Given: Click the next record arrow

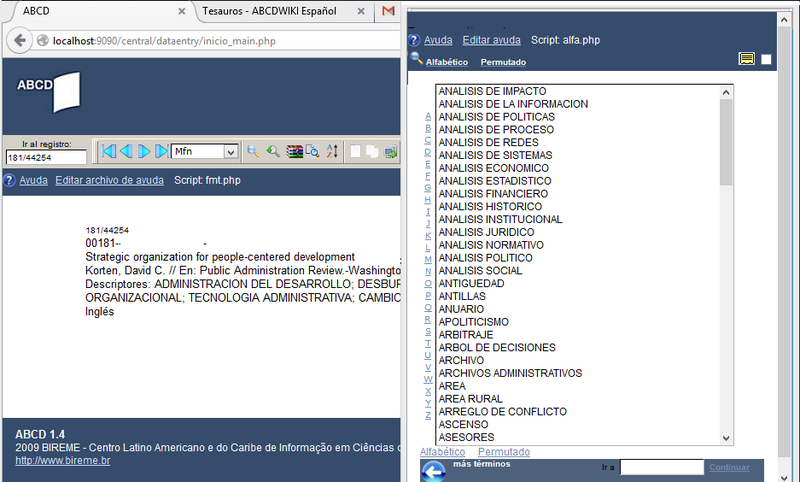Looking at the screenshot, I should [x=144, y=151].
